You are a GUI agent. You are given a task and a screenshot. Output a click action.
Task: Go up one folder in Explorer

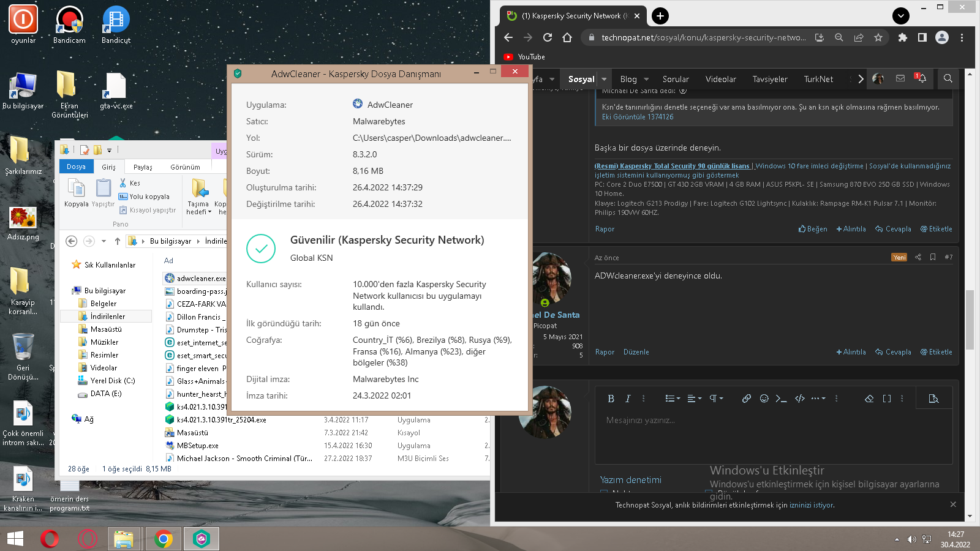[118, 241]
